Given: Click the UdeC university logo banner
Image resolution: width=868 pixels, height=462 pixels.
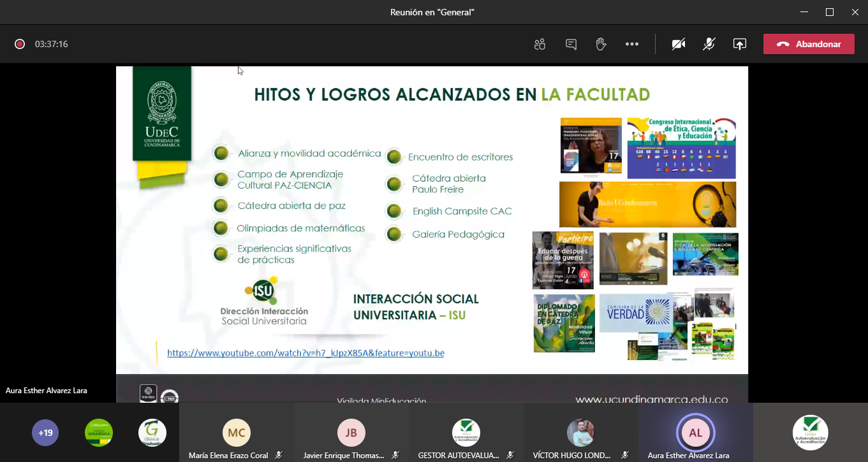Looking at the screenshot, I should tap(162, 113).
